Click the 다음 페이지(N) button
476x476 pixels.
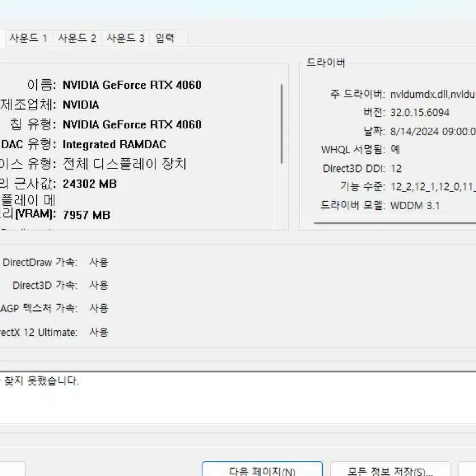pyautogui.click(x=262, y=469)
